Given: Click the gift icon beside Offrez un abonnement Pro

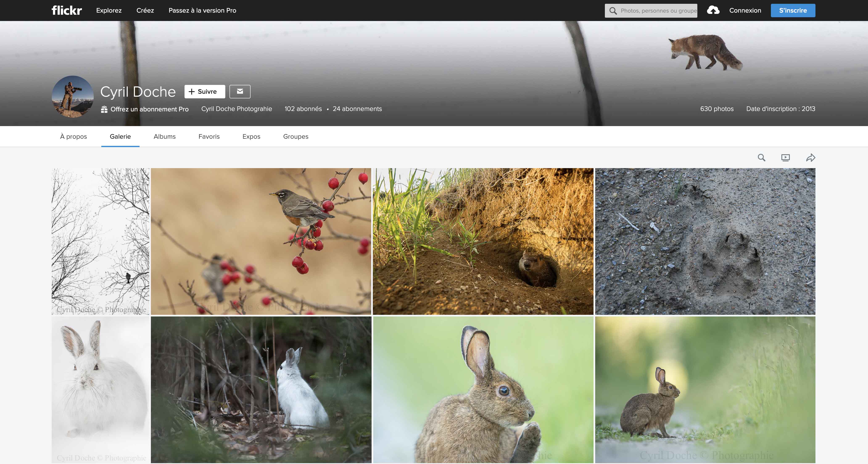Looking at the screenshot, I should 104,109.
